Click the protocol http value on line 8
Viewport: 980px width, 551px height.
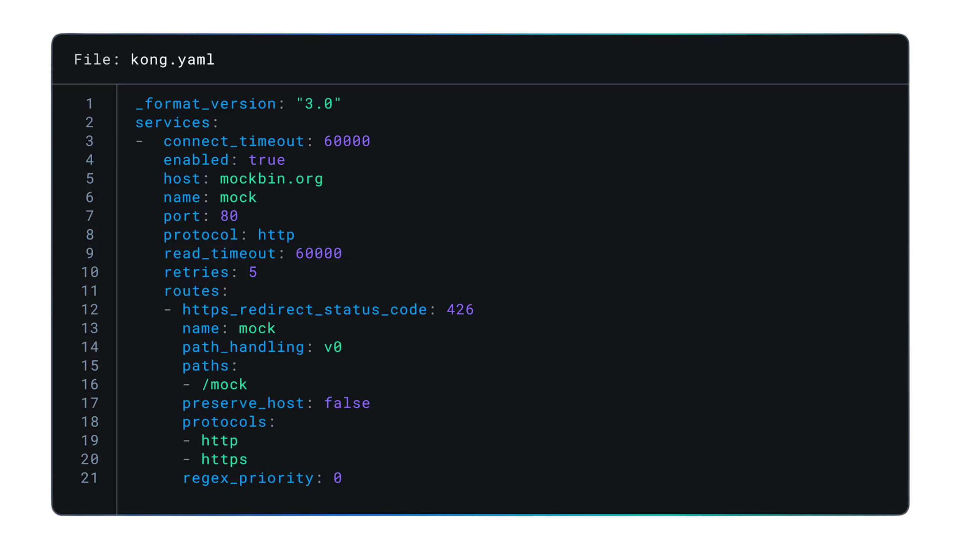tap(276, 235)
